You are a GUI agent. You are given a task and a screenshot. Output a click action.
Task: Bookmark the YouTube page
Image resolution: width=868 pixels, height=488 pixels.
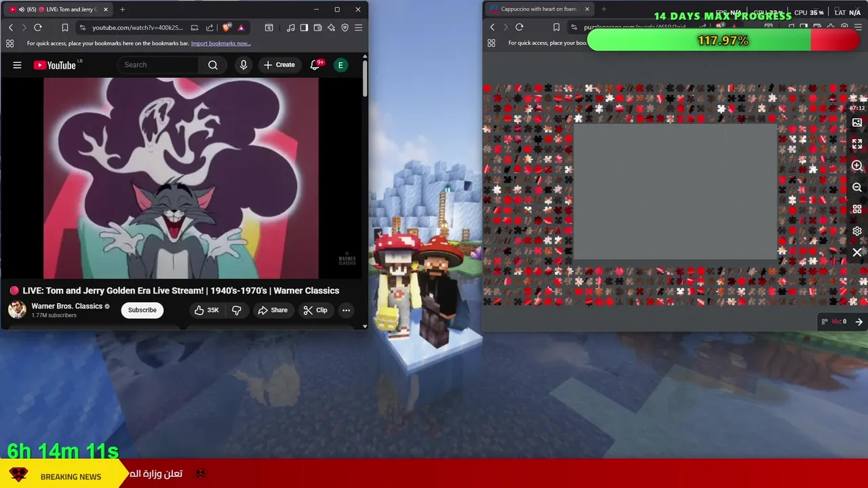tap(65, 27)
